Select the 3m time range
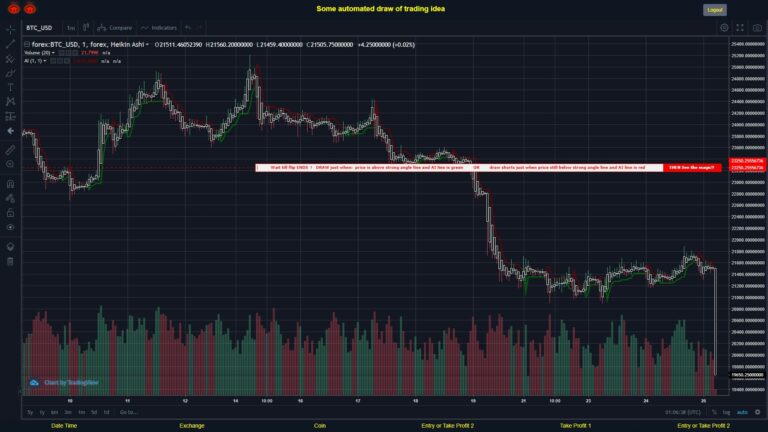The image size is (768, 432). coord(68,412)
